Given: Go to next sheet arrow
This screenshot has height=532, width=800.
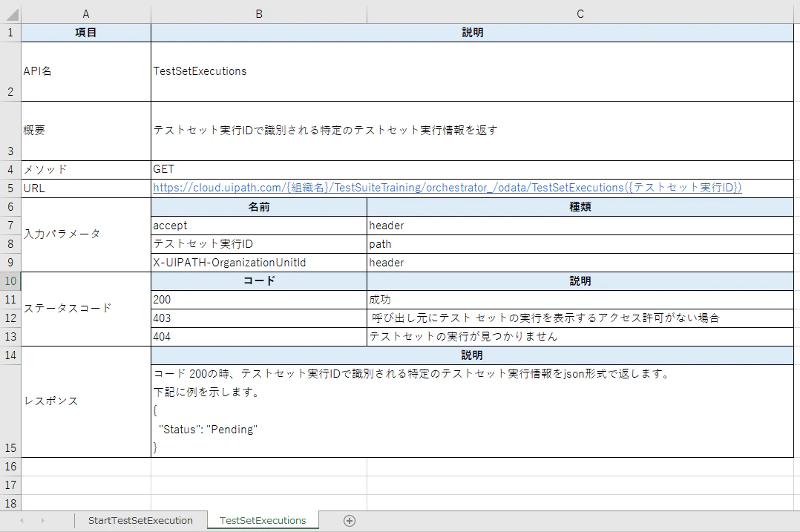Looking at the screenshot, I should tap(43, 521).
